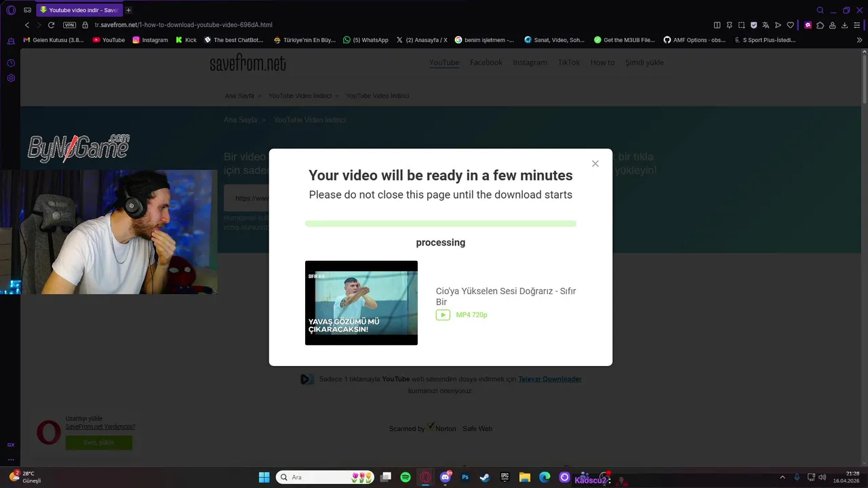Open the Gelen Kutusu Gmail bookmark
Screen dimensions: 868x488
tap(54, 40)
